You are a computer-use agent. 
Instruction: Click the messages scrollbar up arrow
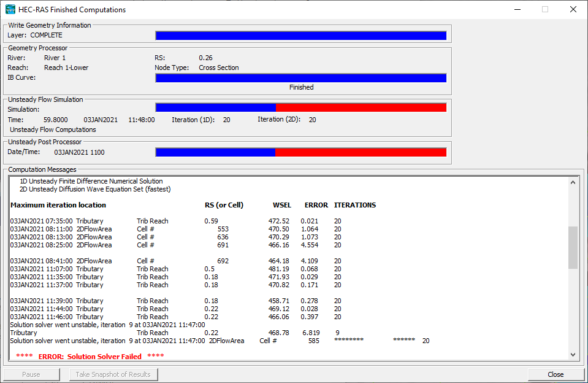(573, 182)
